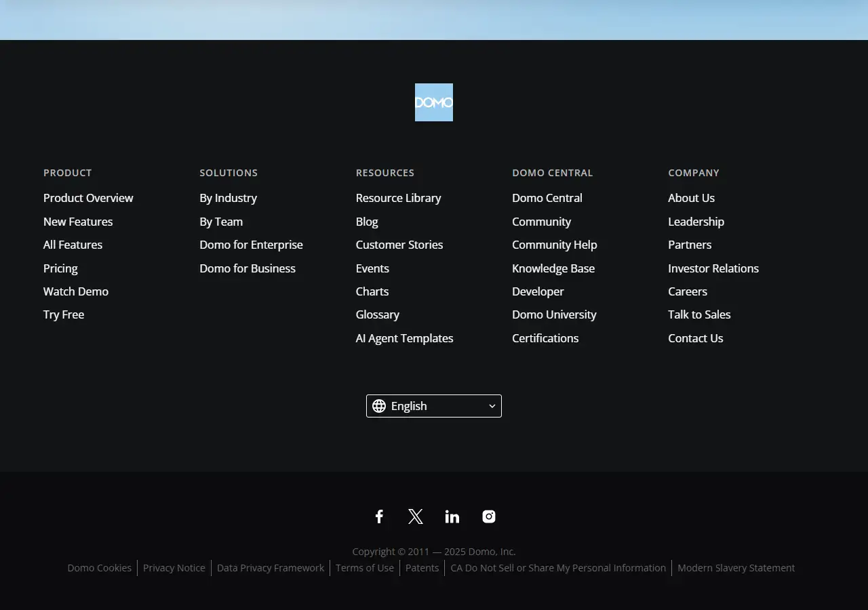Open CA Do Not Sell or Share link
The width and height of the screenshot is (868, 610).
click(x=558, y=568)
